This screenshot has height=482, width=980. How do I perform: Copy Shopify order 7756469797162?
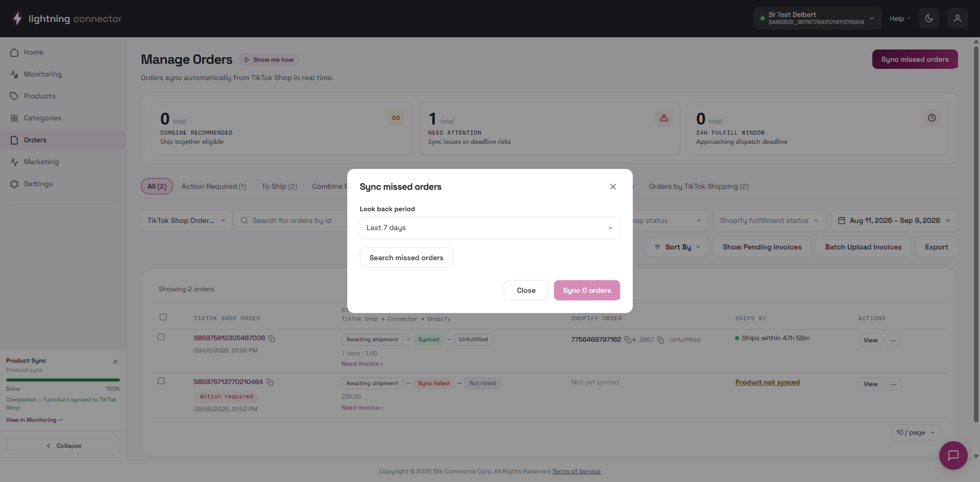point(628,340)
